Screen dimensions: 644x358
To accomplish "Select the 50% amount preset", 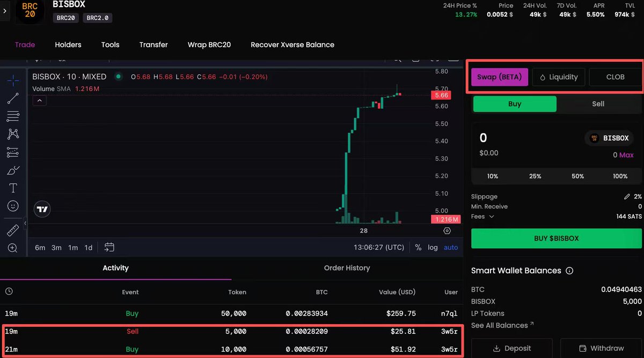I will click(x=578, y=176).
